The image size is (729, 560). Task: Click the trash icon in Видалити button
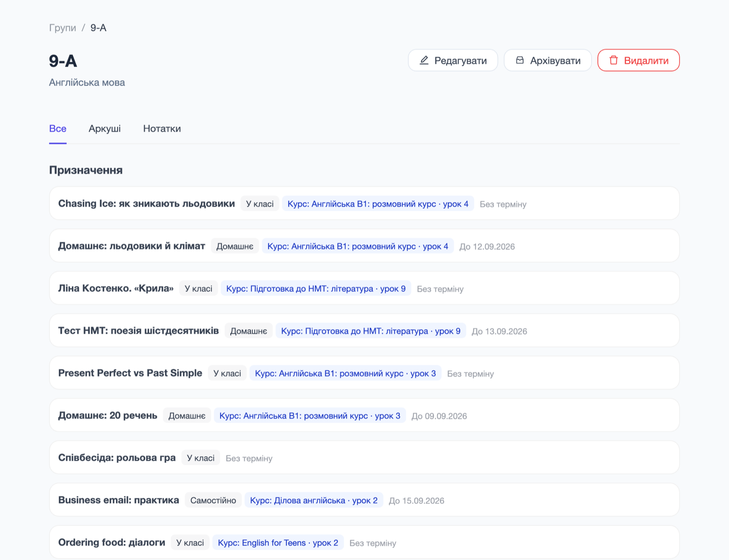614,61
